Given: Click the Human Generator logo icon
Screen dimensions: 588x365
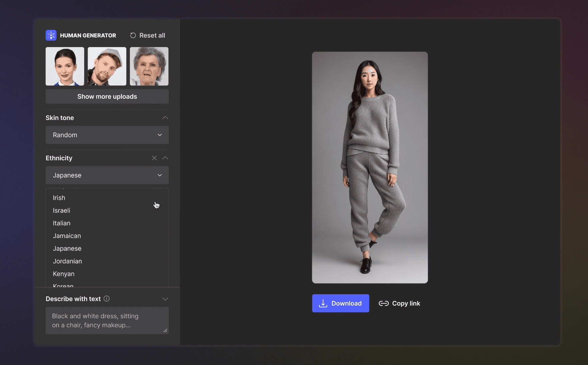Looking at the screenshot, I should coord(51,35).
